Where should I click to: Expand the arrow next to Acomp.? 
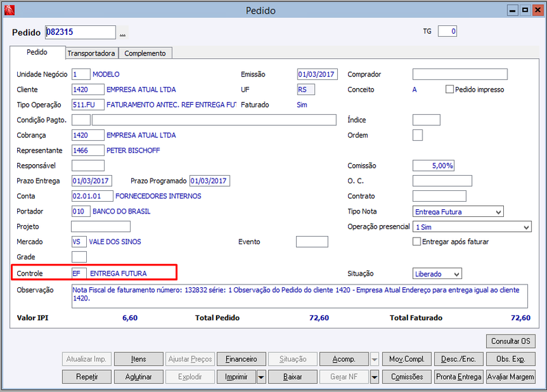click(374, 359)
